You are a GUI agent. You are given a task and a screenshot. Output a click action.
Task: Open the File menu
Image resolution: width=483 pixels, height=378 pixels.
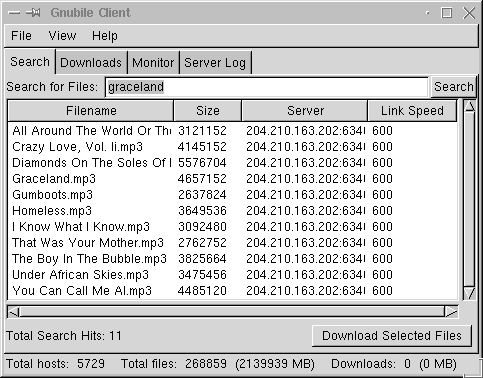[21, 35]
